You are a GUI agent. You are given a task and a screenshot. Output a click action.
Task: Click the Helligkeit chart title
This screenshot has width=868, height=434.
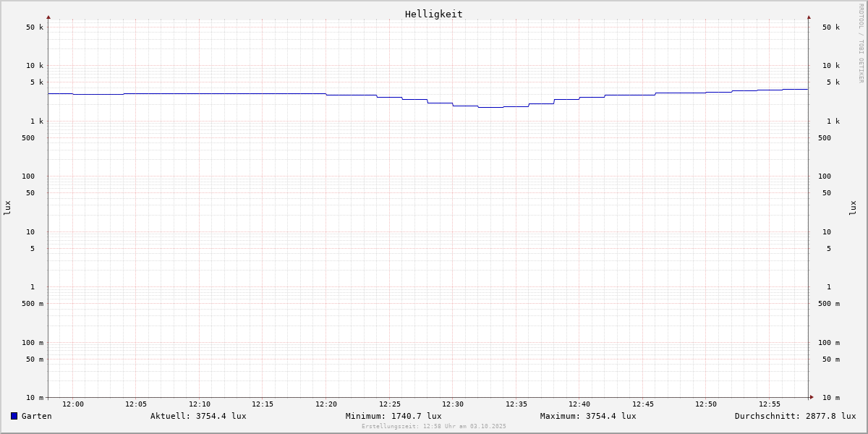pyautogui.click(x=433, y=14)
